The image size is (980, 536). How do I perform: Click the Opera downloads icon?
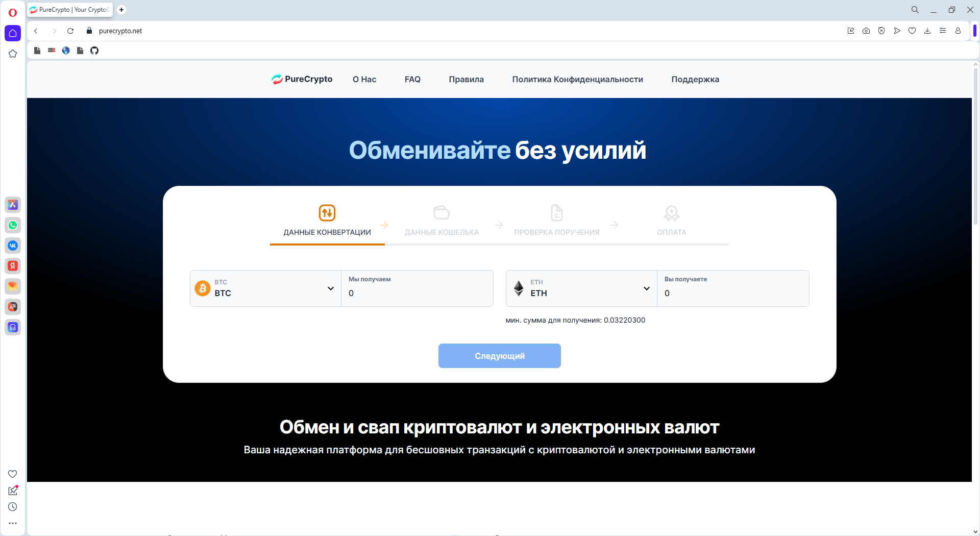927,31
